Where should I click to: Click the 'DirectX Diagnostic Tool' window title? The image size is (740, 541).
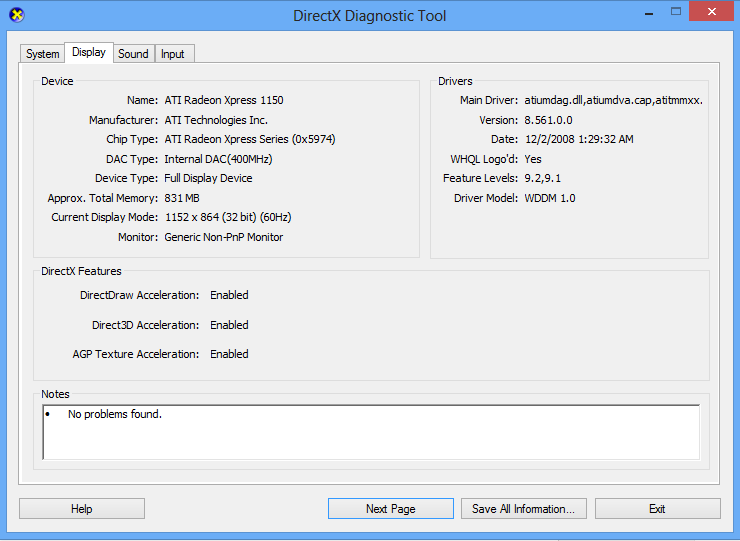pos(370,16)
